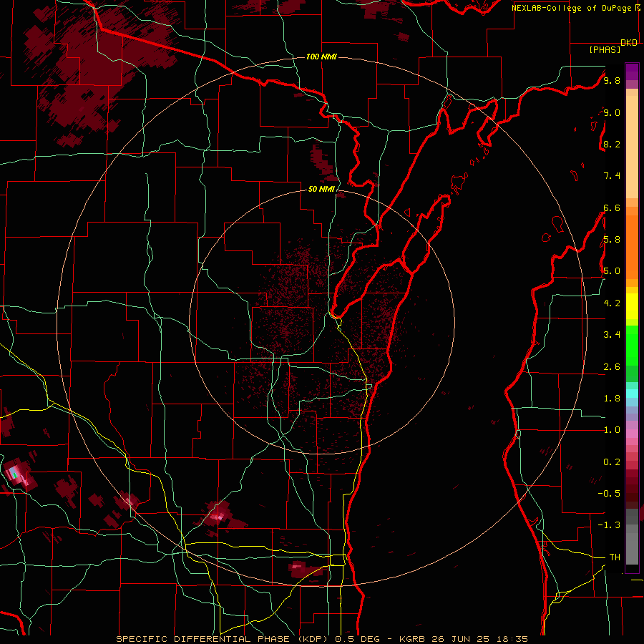Pick the orange segment of the color bar
The image size is (644, 644).
(x=632, y=246)
